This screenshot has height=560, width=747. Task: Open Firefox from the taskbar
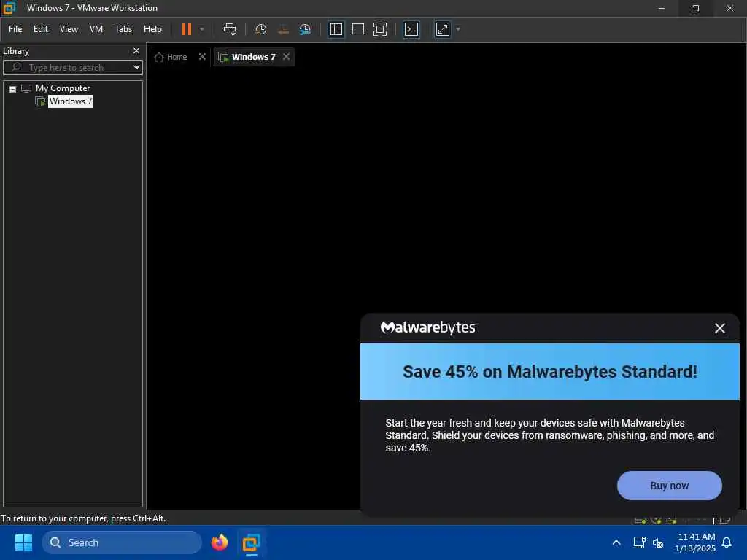point(220,542)
